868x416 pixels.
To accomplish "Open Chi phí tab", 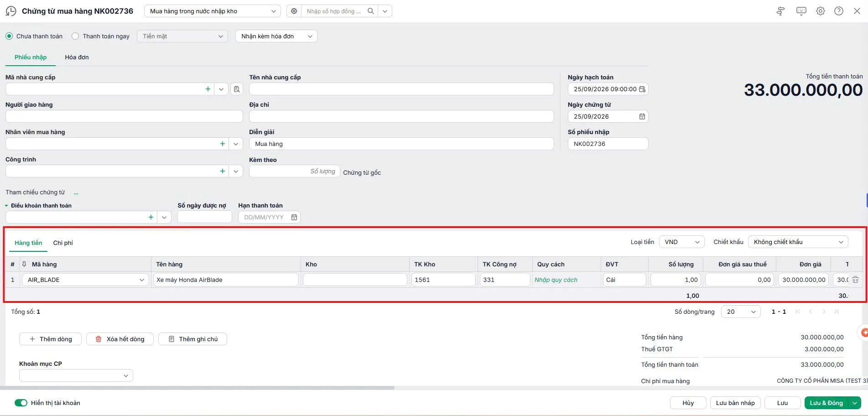I will (63, 243).
